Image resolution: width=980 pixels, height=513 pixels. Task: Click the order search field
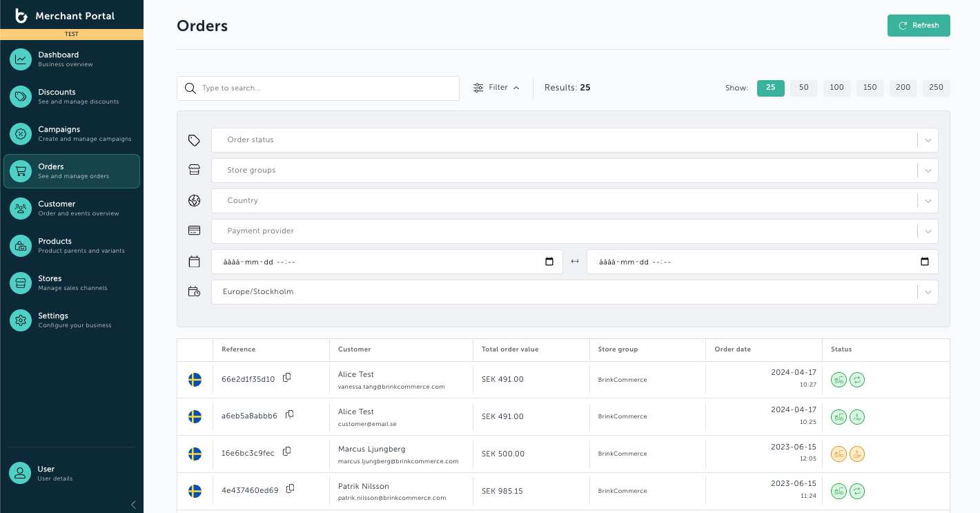(318, 88)
